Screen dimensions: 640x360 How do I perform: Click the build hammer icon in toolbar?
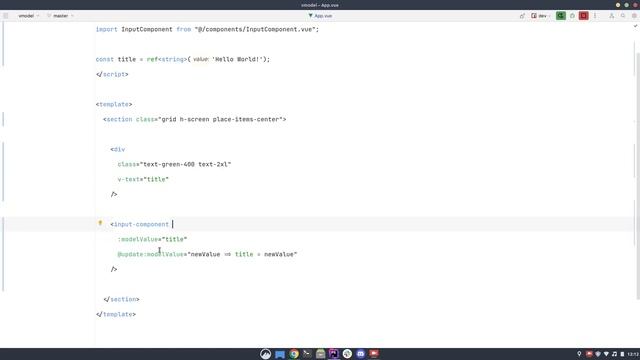522,16
